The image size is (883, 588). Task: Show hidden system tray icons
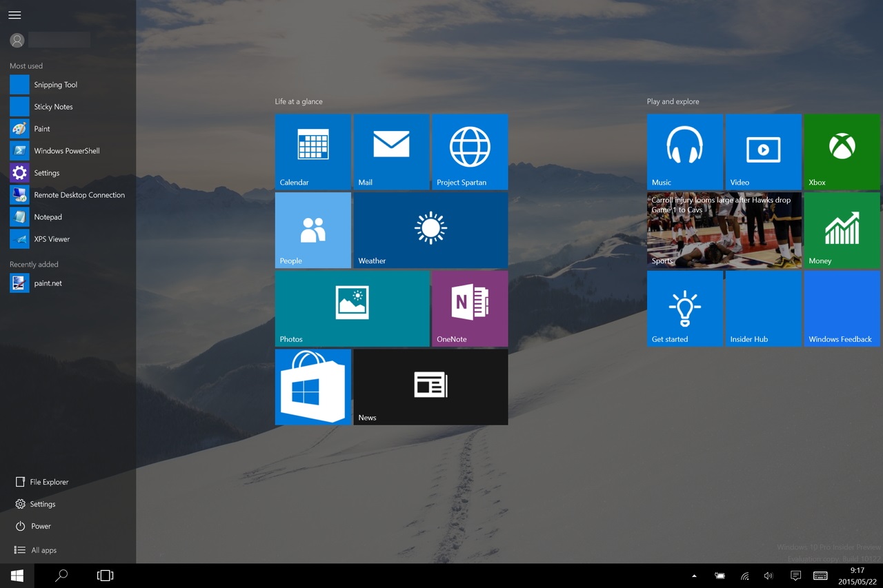click(x=694, y=576)
